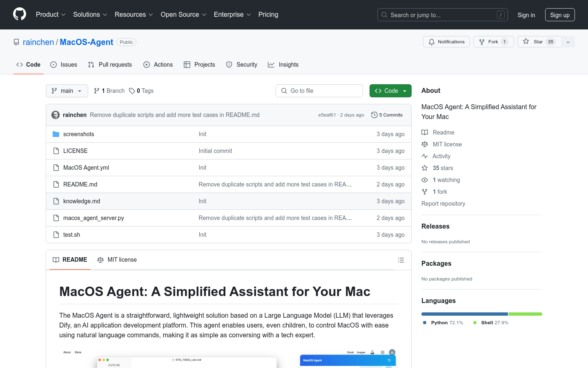Click the book icon beside Readme in About
The width and height of the screenshot is (588, 368).
[425, 132]
